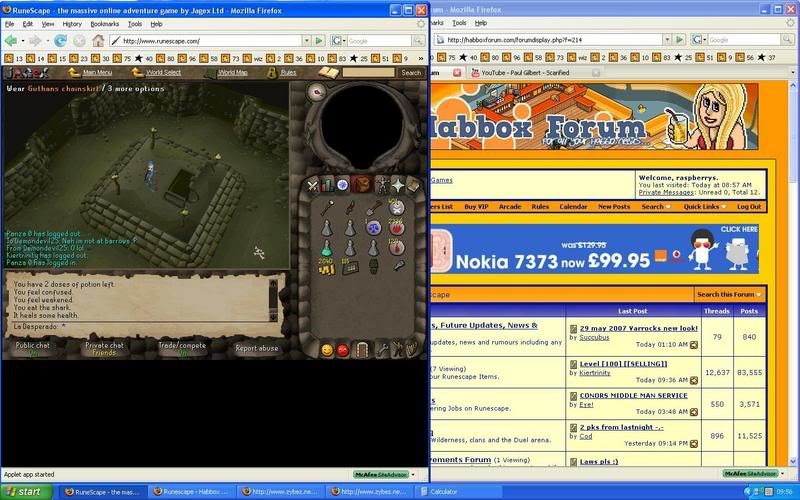Image resolution: width=800 pixels, height=500 pixels.
Task: Open the quest journal tab
Action: 343,185
